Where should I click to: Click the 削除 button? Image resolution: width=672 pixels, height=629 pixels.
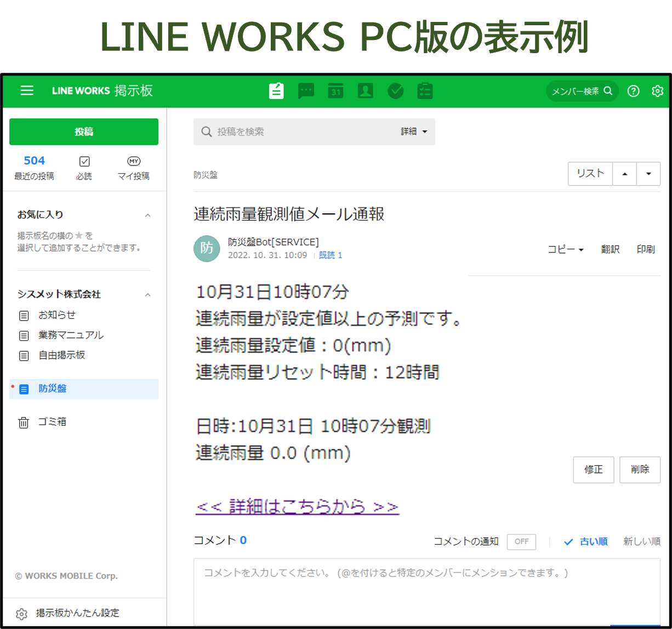click(x=640, y=470)
